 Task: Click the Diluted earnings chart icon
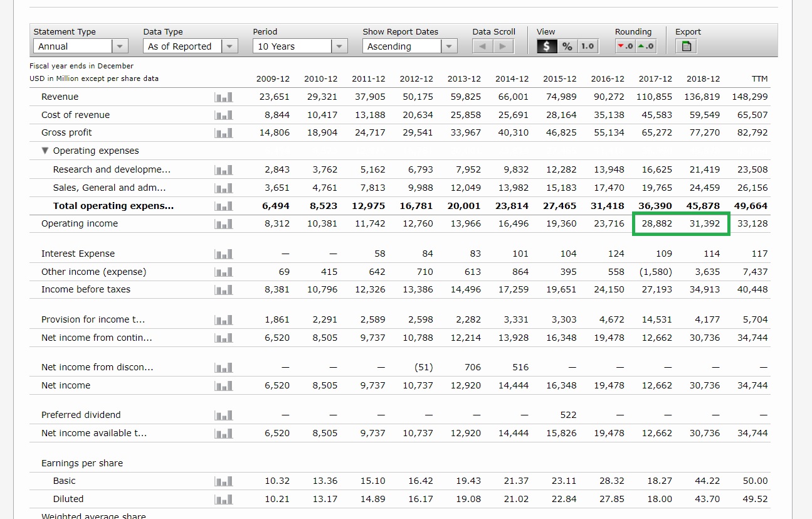tap(223, 500)
